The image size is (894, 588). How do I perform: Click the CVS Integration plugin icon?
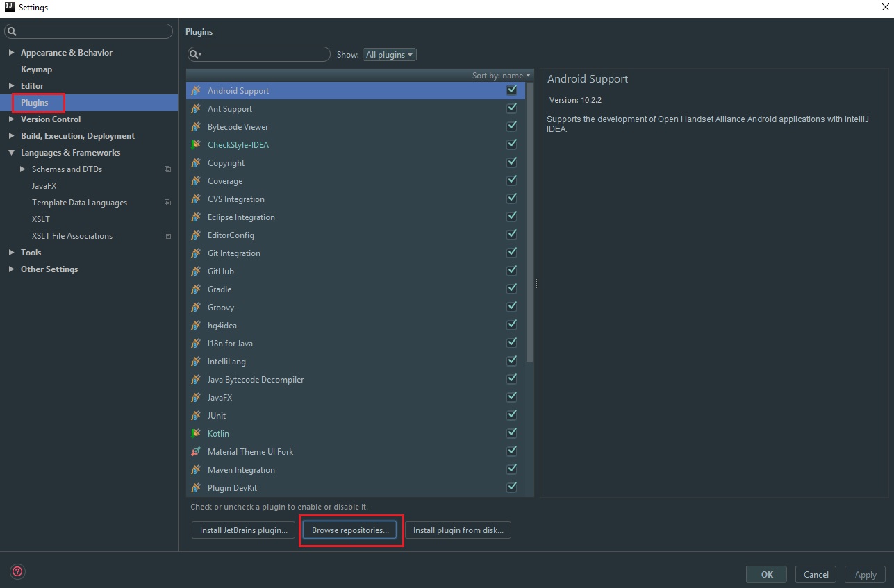click(196, 199)
